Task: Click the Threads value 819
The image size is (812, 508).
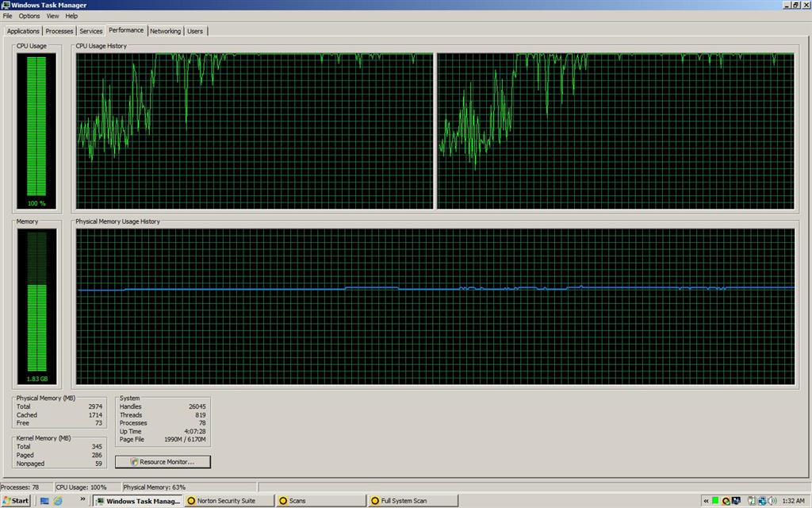Action: (x=201, y=414)
